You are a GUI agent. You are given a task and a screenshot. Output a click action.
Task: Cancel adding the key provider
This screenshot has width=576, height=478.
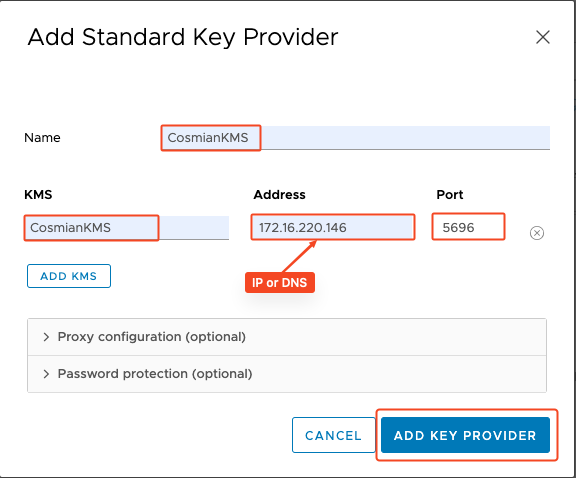tap(334, 435)
